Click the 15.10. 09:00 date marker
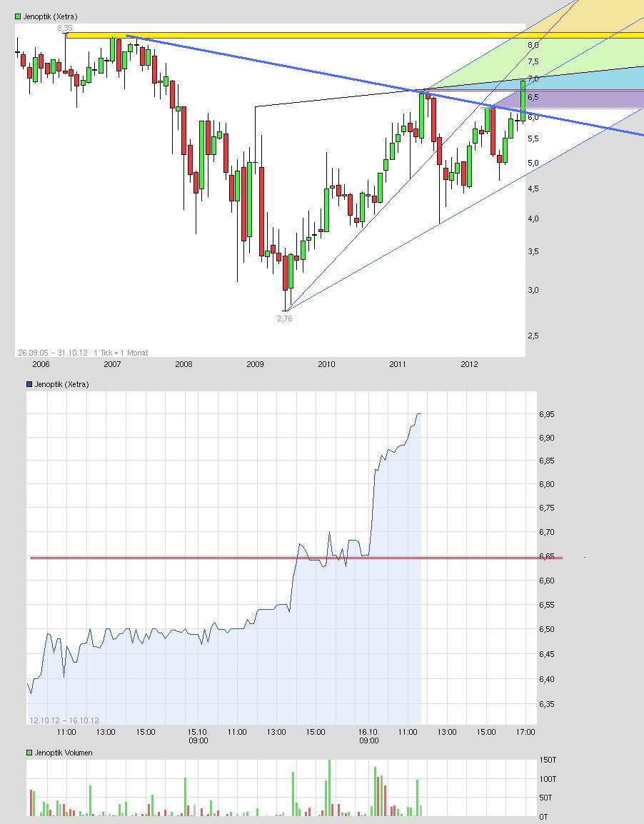644x824 pixels. [x=198, y=736]
